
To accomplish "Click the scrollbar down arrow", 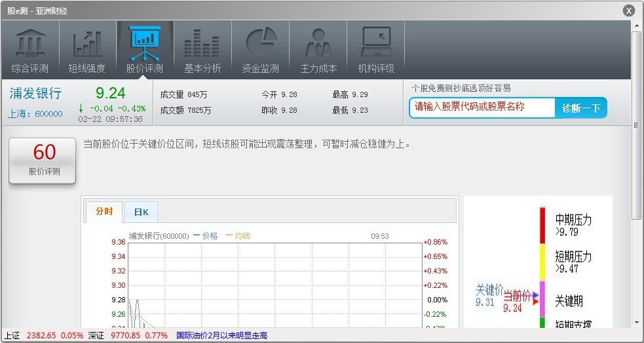I will click(637, 323).
